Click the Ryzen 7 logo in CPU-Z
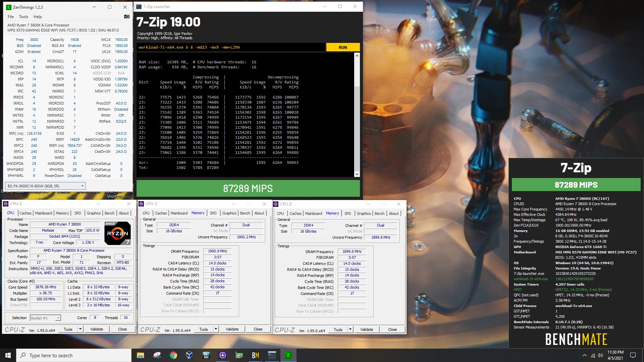Viewport: 644px width, 362px height. tap(117, 233)
